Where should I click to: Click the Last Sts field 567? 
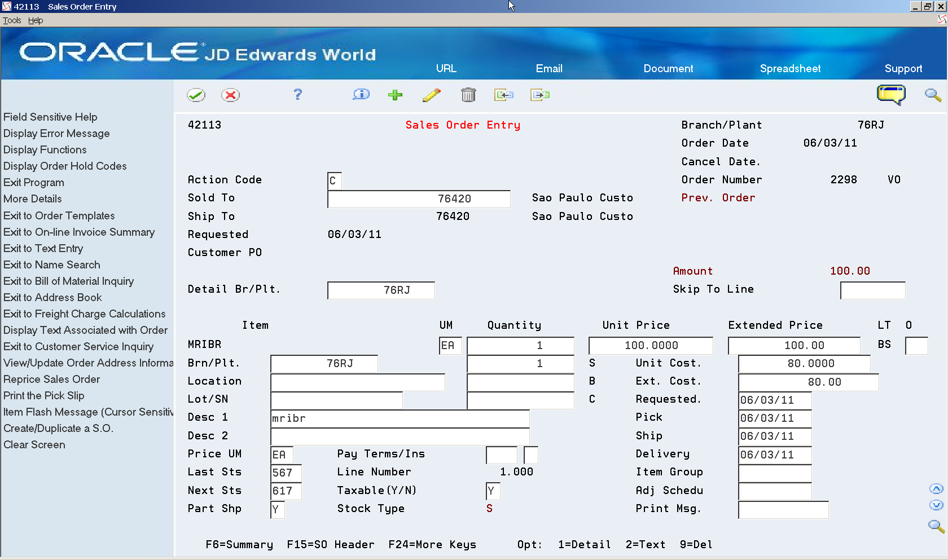point(286,473)
